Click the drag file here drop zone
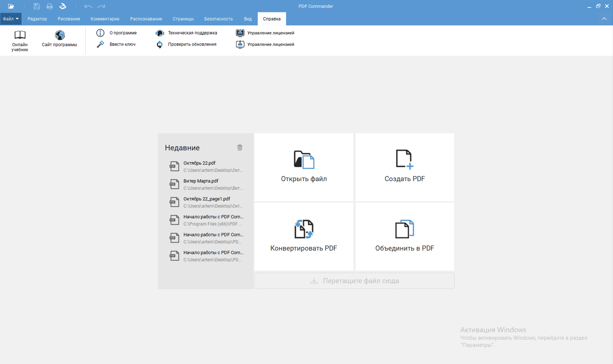613x364 pixels. click(x=354, y=281)
